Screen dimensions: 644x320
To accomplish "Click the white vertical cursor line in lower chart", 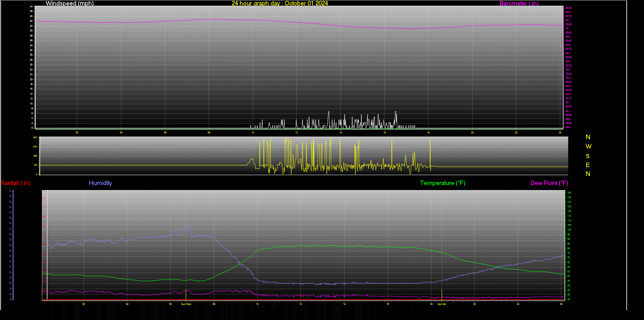I will tap(47, 245).
